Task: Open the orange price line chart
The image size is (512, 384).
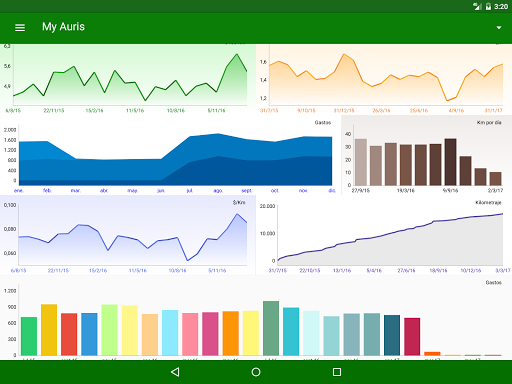Action: coord(384,79)
